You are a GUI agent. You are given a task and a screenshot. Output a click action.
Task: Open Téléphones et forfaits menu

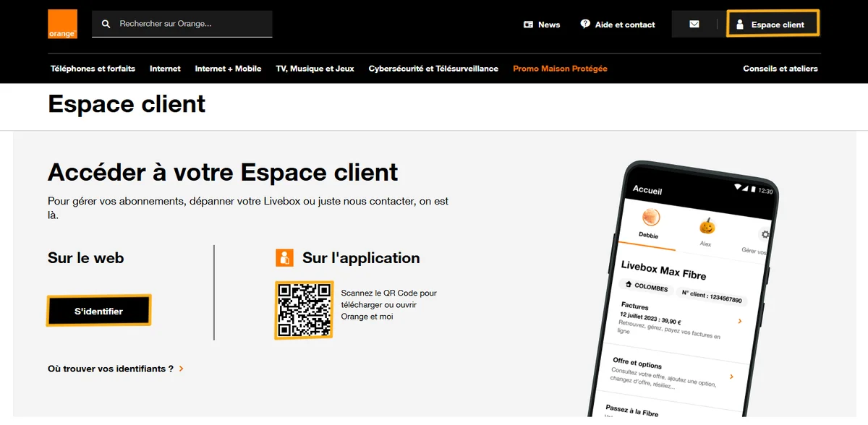pos(93,69)
